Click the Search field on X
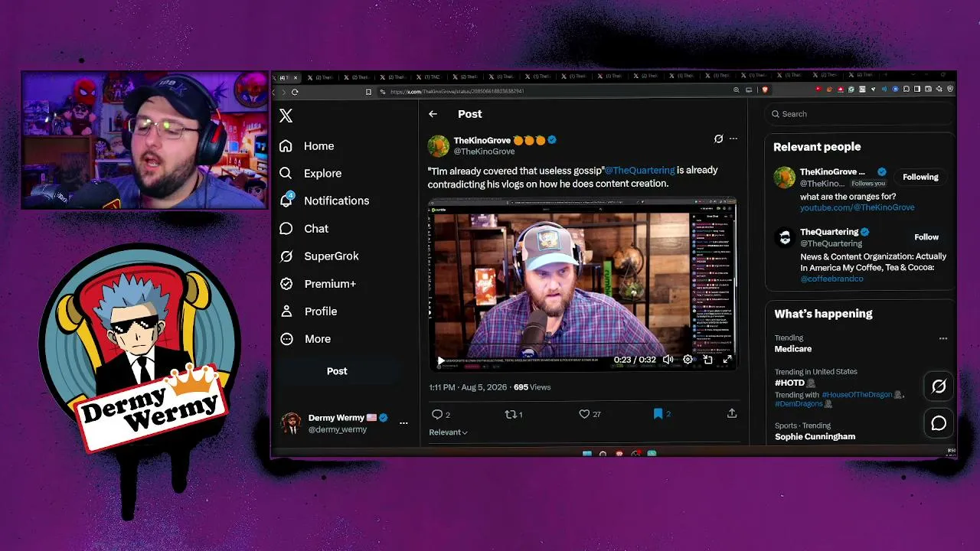 pos(859,114)
